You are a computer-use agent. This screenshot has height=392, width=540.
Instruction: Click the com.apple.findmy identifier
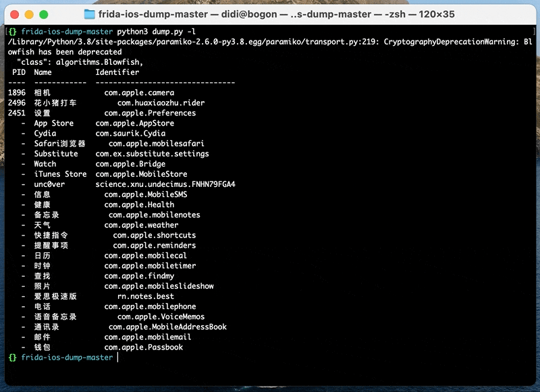click(x=139, y=276)
